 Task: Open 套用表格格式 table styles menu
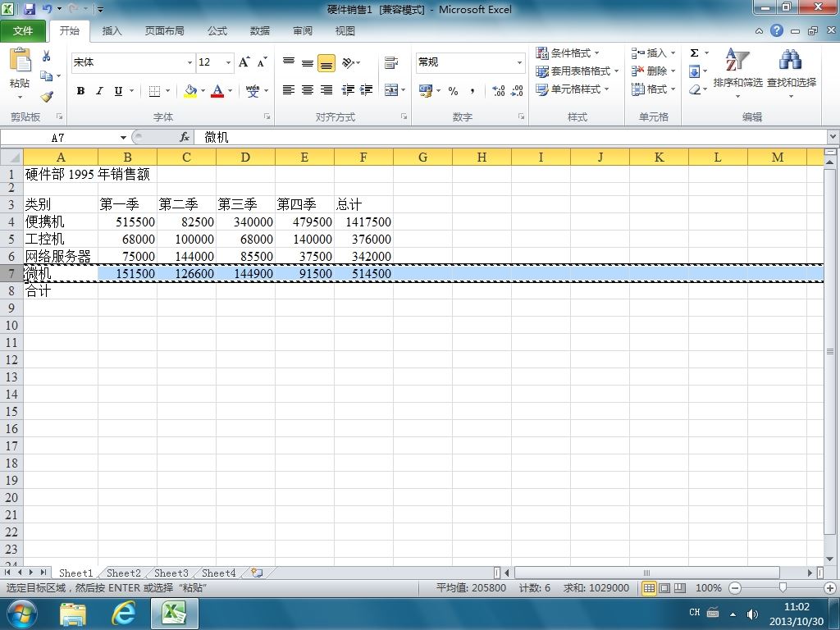577,71
